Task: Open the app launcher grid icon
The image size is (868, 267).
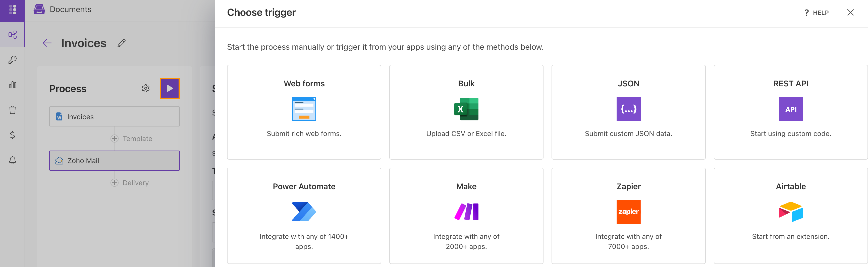Action: coord(13,10)
